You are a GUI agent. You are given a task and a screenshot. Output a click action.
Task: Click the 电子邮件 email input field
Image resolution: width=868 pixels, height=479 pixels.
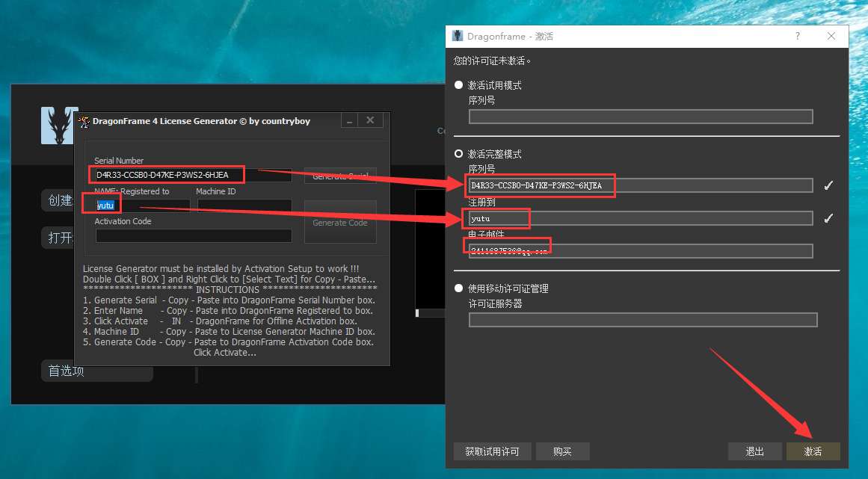point(641,251)
